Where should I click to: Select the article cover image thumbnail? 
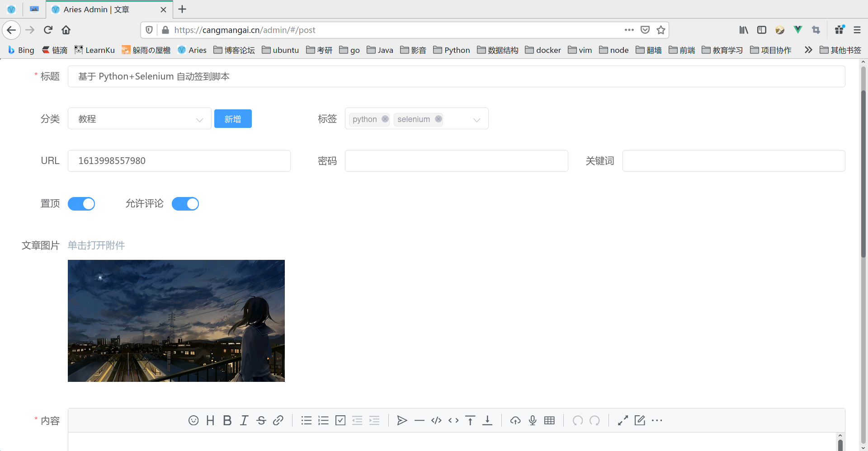coord(176,320)
